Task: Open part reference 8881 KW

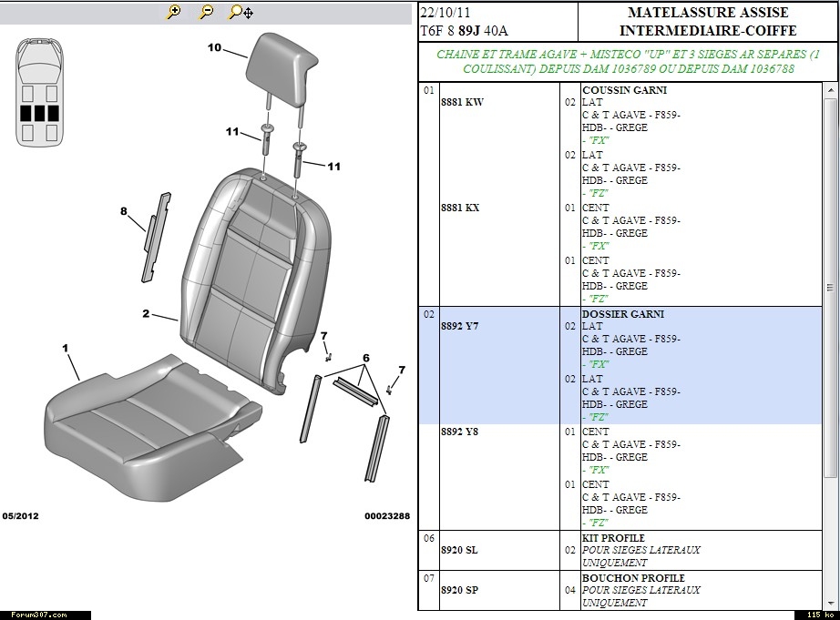Action: (x=462, y=102)
